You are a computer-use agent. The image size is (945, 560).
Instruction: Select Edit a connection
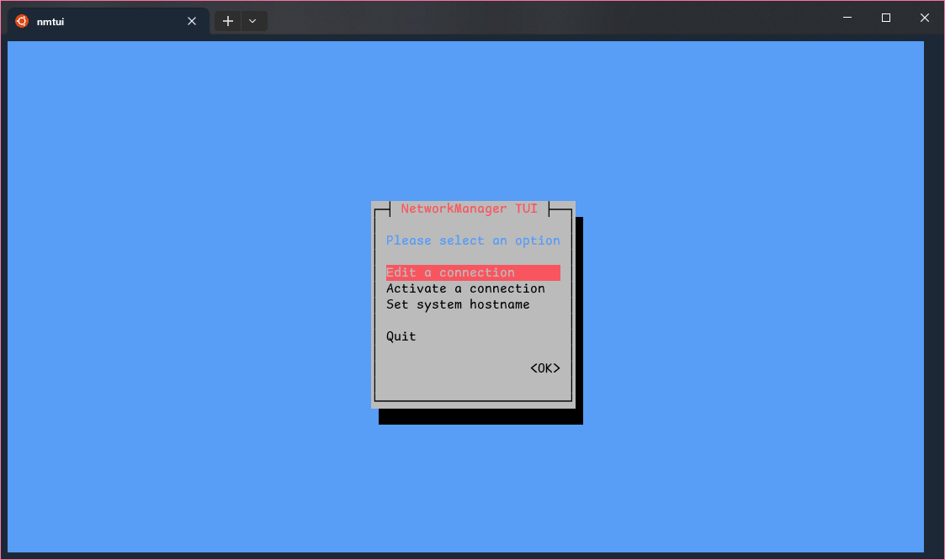coord(450,272)
